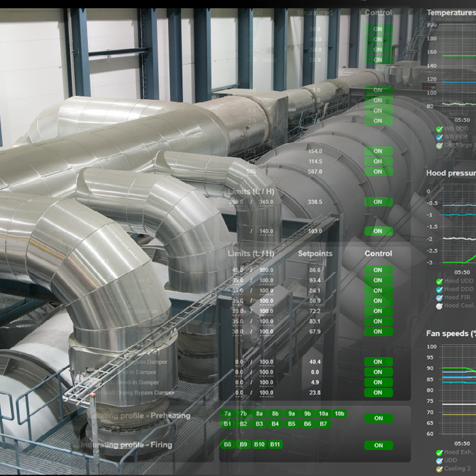
Task: Click burner button B4
Action: click(x=275, y=424)
